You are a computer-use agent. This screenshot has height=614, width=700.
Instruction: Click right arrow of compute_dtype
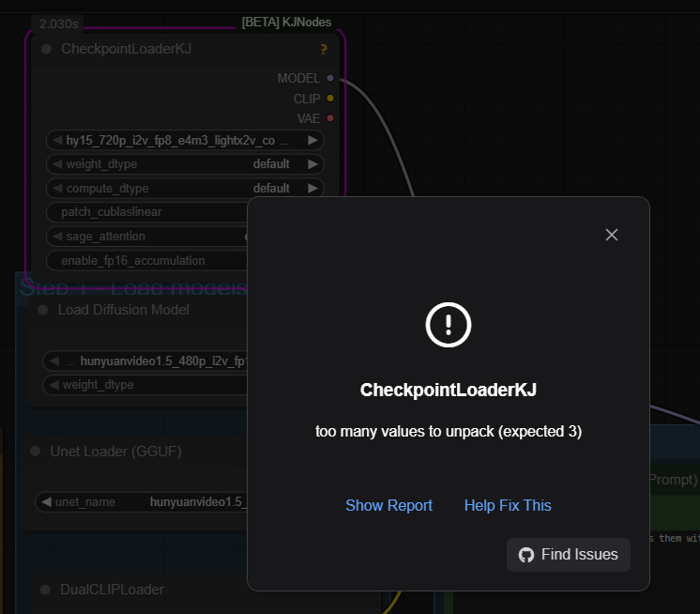(312, 189)
